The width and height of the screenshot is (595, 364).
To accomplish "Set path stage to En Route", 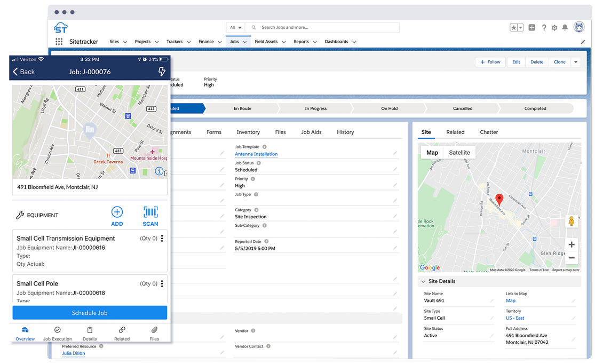I will pyautogui.click(x=242, y=108).
